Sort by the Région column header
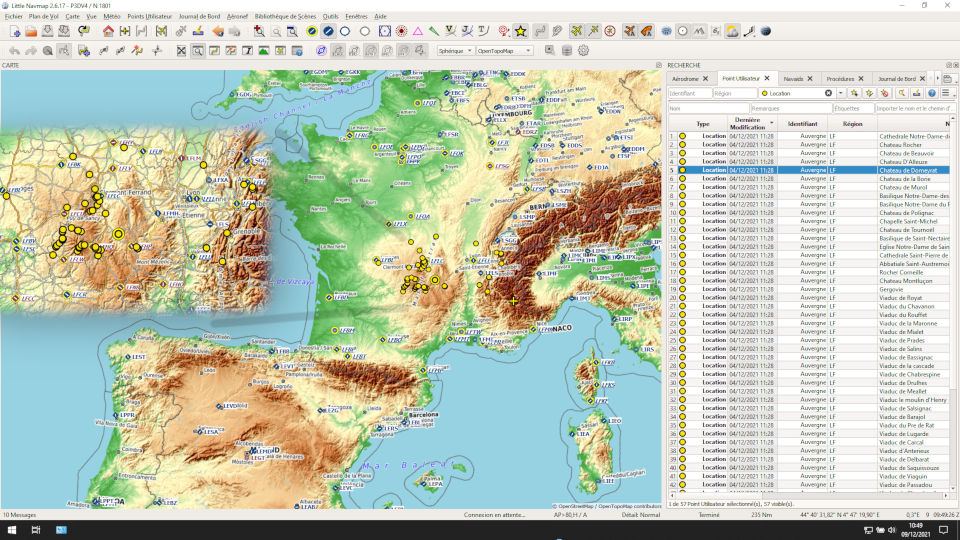960x540 pixels. click(852, 123)
